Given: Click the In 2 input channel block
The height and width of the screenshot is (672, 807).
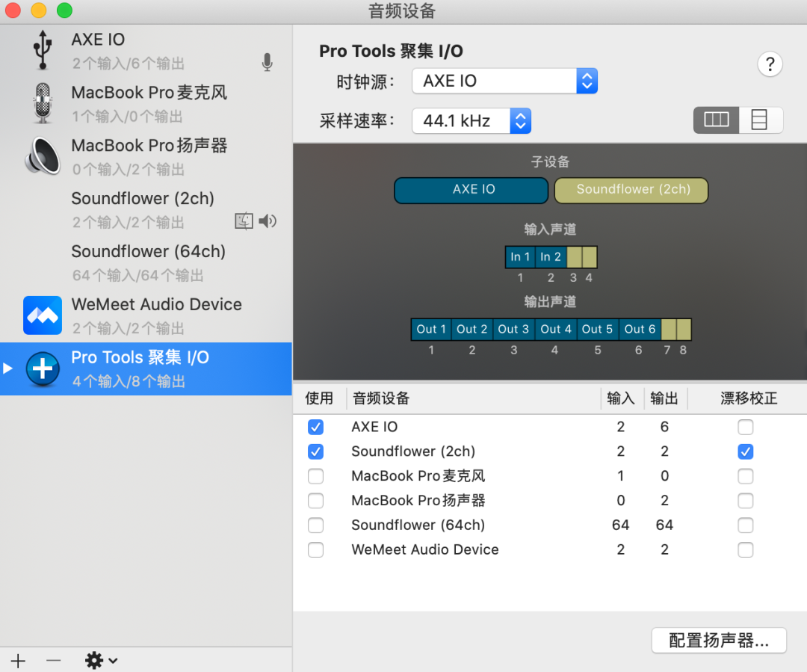Looking at the screenshot, I should tap(551, 257).
